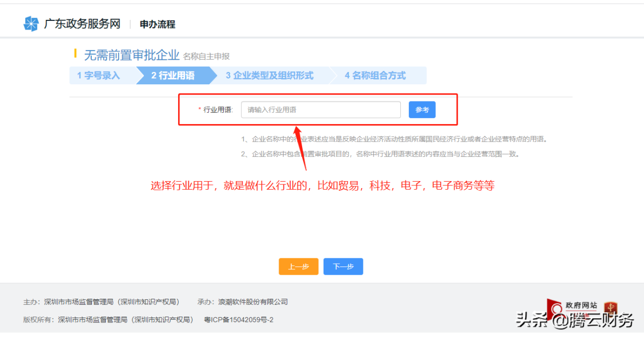
Task: Select step 2 行业用语
Action: [173, 76]
